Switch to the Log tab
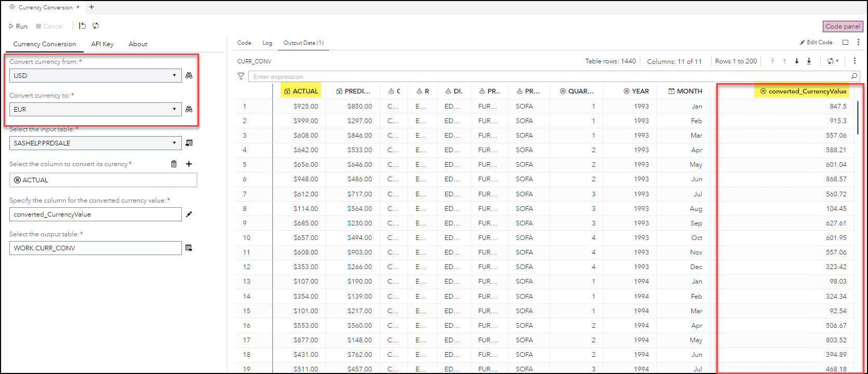Image resolution: width=868 pixels, height=374 pixels. coord(267,43)
